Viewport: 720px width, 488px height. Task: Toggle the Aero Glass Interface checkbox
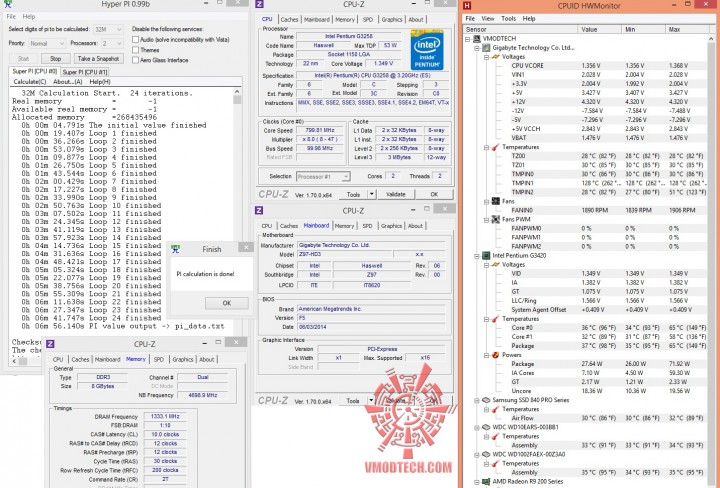coord(135,60)
